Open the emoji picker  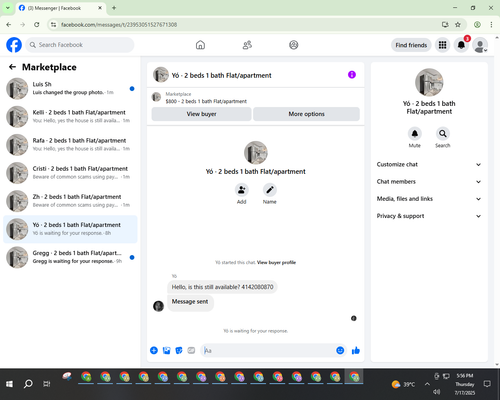[340, 350]
